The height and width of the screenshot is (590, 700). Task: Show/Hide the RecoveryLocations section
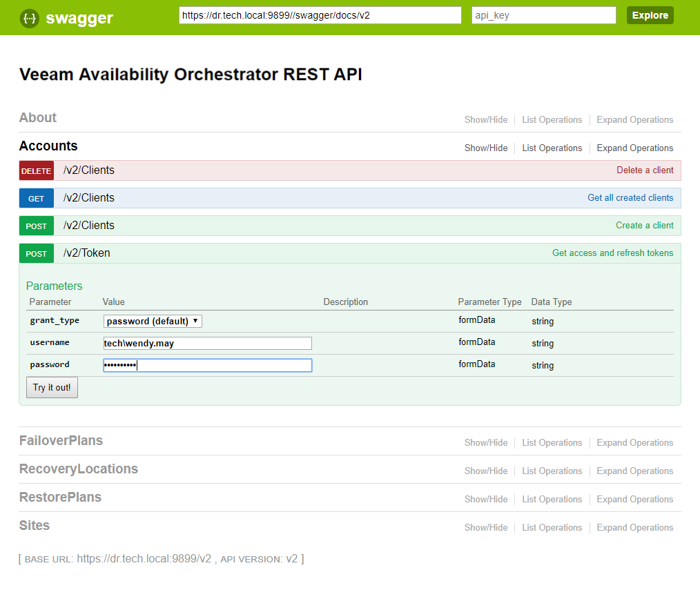coord(486,471)
